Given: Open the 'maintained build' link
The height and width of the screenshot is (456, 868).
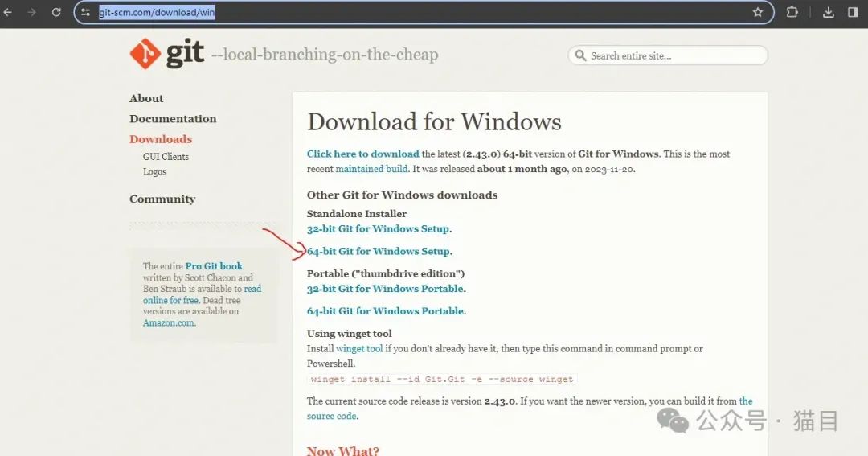Looking at the screenshot, I should 371,169.
